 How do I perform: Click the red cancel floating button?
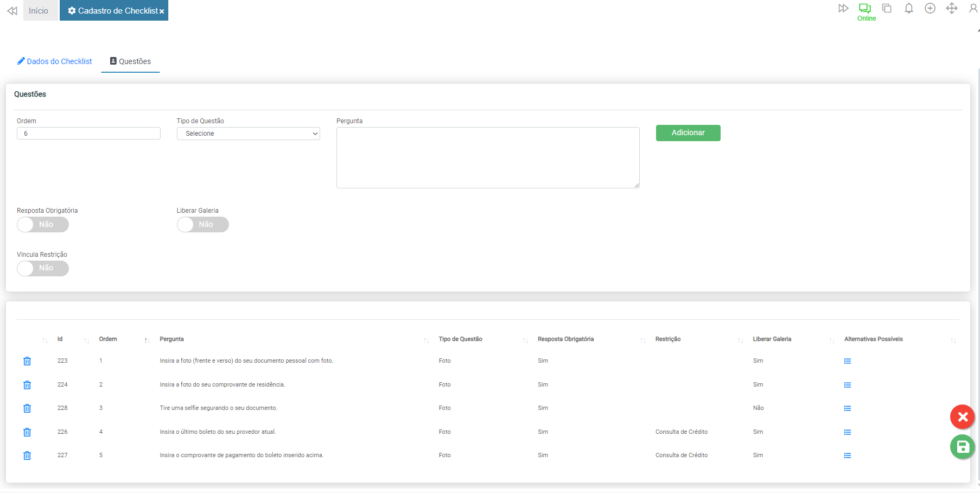(x=962, y=417)
